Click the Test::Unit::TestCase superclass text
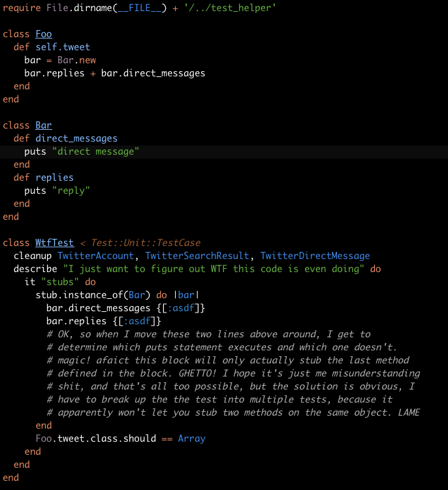This screenshot has height=490, width=448. click(x=146, y=243)
